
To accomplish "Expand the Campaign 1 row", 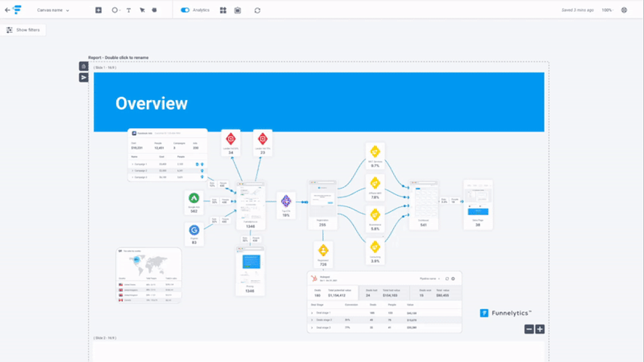I will pyautogui.click(x=132, y=164).
